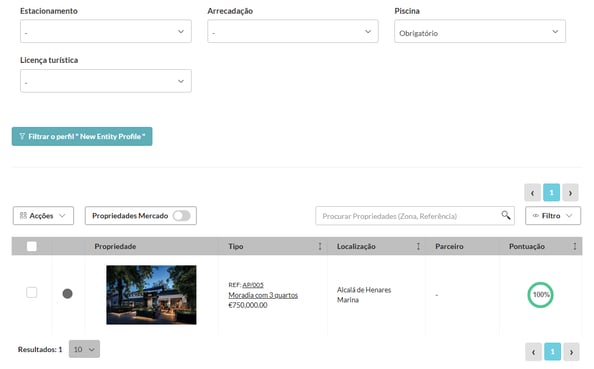The width and height of the screenshot is (594, 369).
Task: Toggle the Propriedades Mercado switch
Action: pos(181,216)
